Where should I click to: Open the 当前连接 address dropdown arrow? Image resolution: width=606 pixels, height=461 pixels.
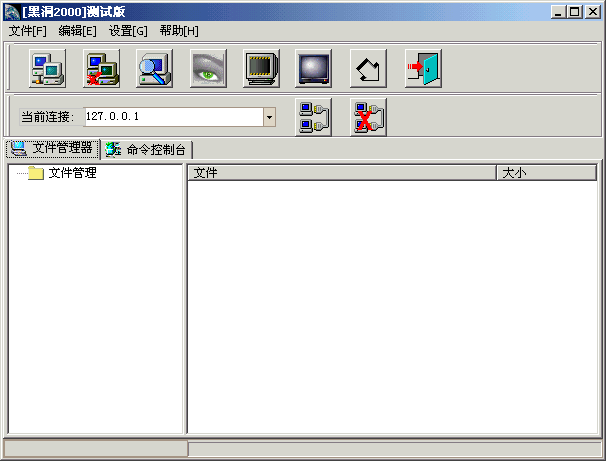(269, 118)
